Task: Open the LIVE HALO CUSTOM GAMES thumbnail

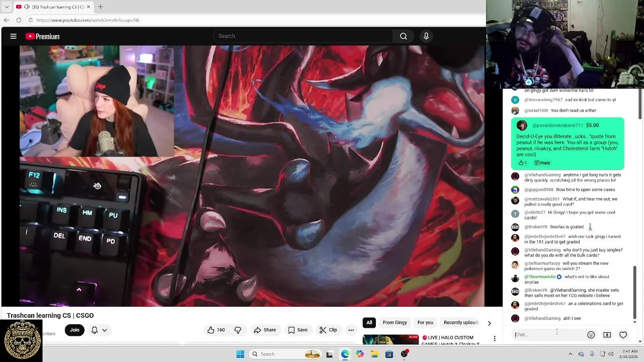Action: (390, 340)
